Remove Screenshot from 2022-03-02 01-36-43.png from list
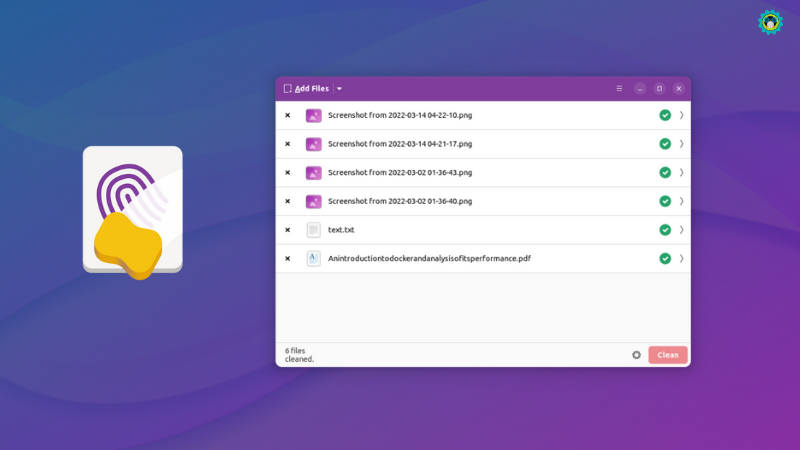The height and width of the screenshot is (450, 800). tap(288, 172)
